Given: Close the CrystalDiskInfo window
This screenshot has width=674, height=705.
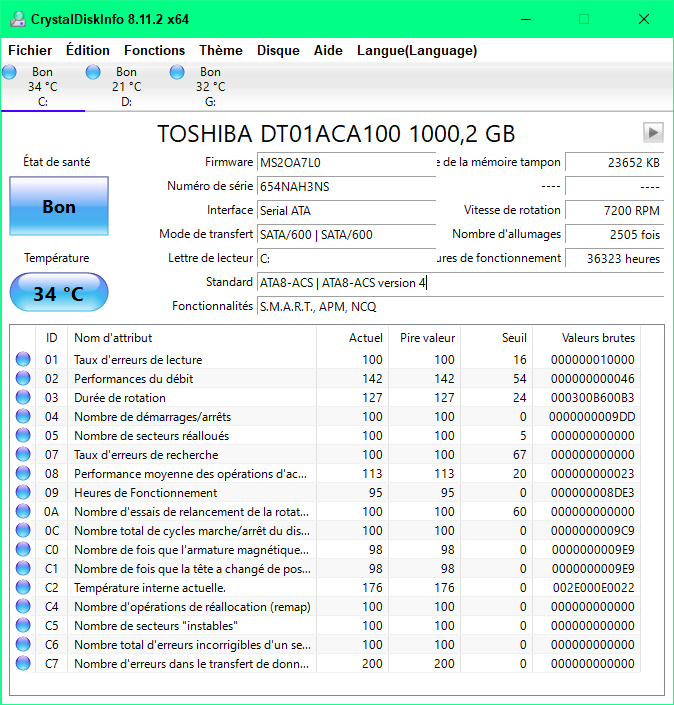Looking at the screenshot, I should point(644,19).
